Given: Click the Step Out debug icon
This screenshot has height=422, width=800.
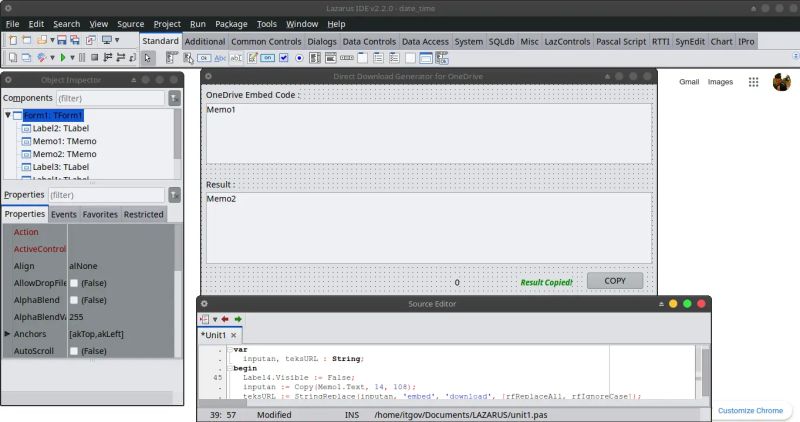Looking at the screenshot, I should click(x=133, y=58).
